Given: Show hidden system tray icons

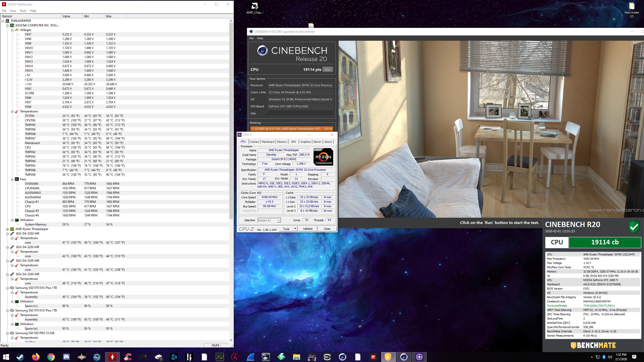Looking at the screenshot, I should pos(592,357).
